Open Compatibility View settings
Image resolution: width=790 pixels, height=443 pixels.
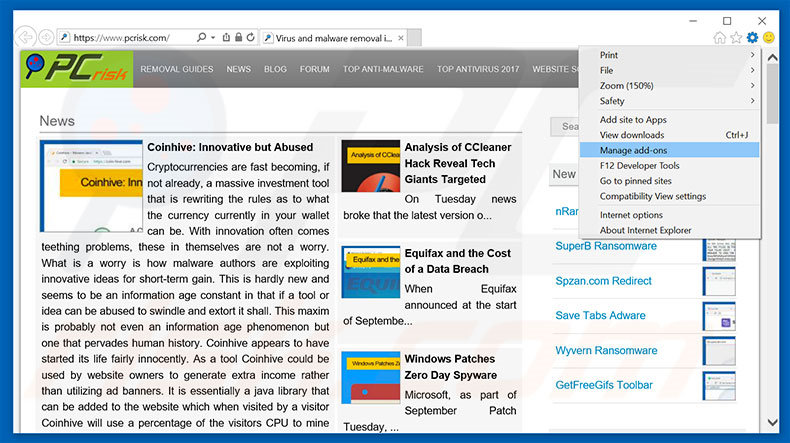coord(669,196)
